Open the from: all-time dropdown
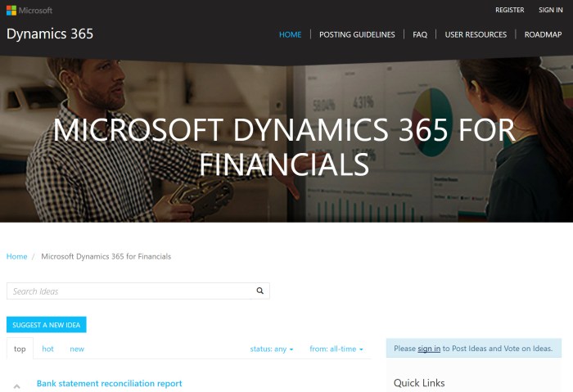 click(x=336, y=349)
